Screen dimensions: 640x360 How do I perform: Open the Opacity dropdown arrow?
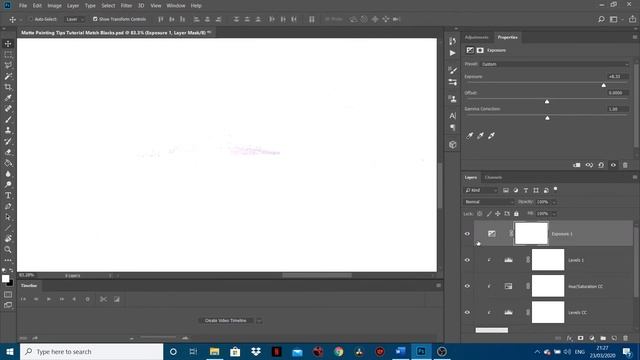(554, 202)
